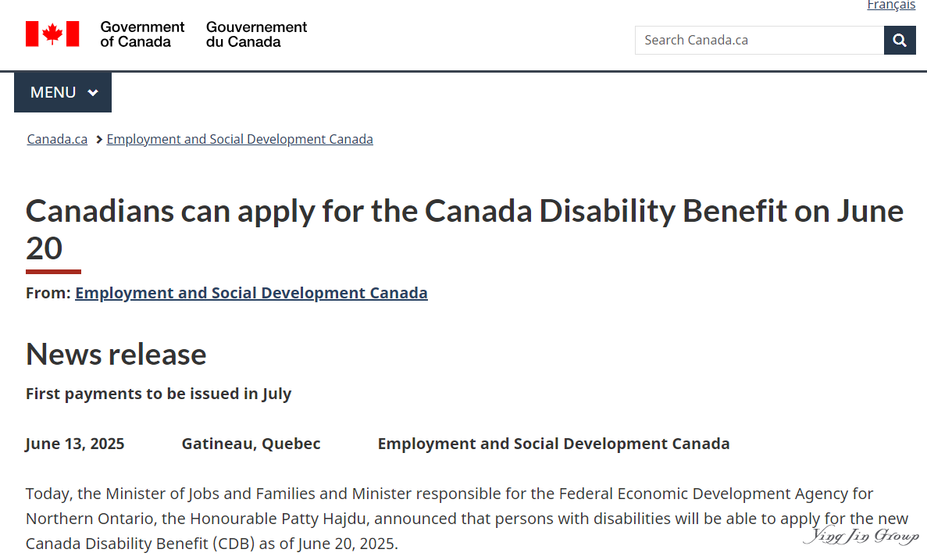Switch language via the Français link

[891, 5]
